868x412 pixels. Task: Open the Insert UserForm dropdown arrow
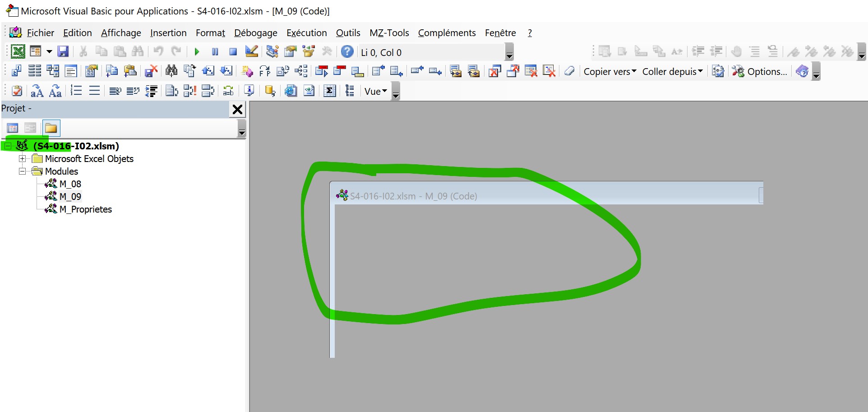tap(49, 51)
